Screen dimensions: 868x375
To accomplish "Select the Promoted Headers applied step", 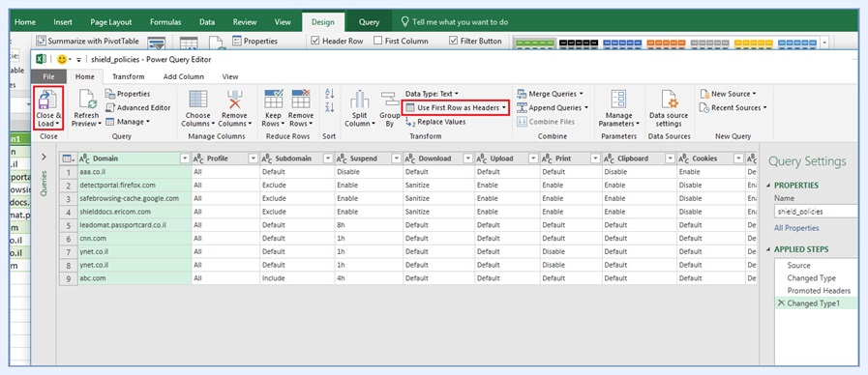I will click(x=819, y=290).
